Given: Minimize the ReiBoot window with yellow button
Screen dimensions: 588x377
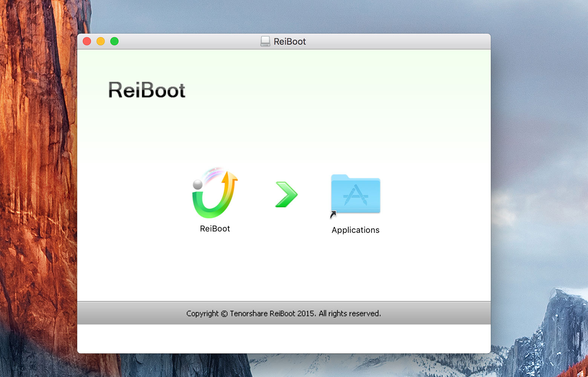Looking at the screenshot, I should tap(101, 41).
